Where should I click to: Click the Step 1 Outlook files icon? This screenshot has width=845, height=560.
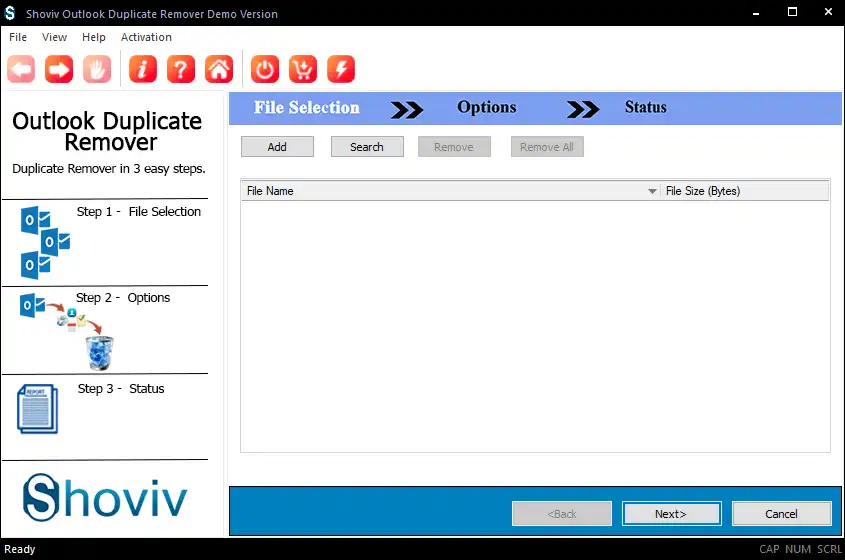point(45,243)
